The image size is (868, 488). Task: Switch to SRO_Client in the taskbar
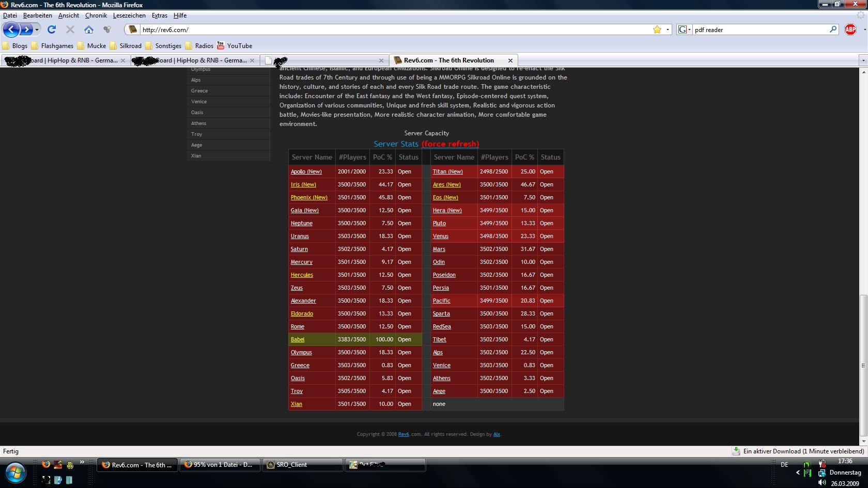click(302, 465)
